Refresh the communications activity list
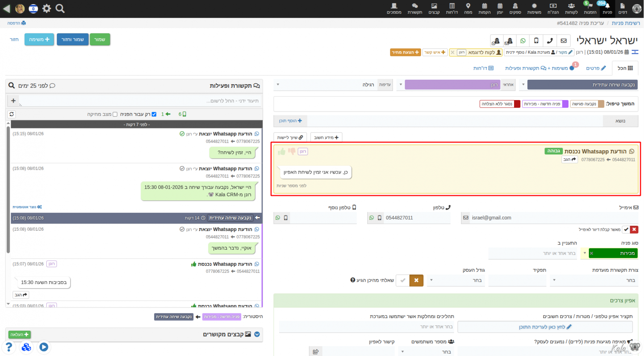This screenshot has width=644, height=356. tap(12, 114)
